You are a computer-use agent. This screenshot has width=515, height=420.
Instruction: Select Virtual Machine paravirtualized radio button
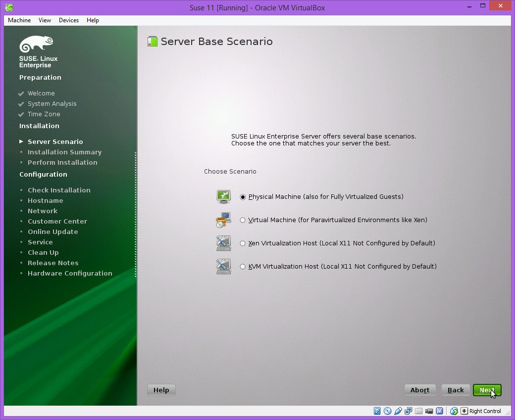click(243, 220)
